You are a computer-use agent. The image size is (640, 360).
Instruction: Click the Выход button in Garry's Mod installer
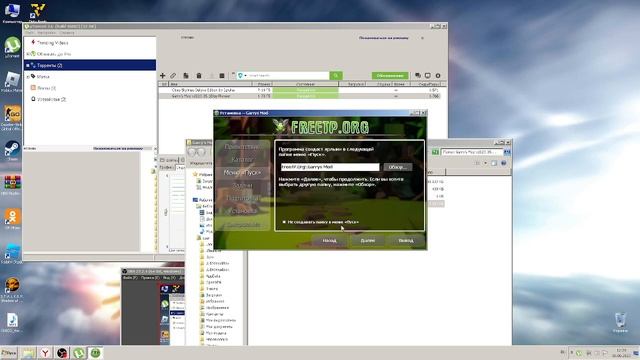(x=405, y=240)
